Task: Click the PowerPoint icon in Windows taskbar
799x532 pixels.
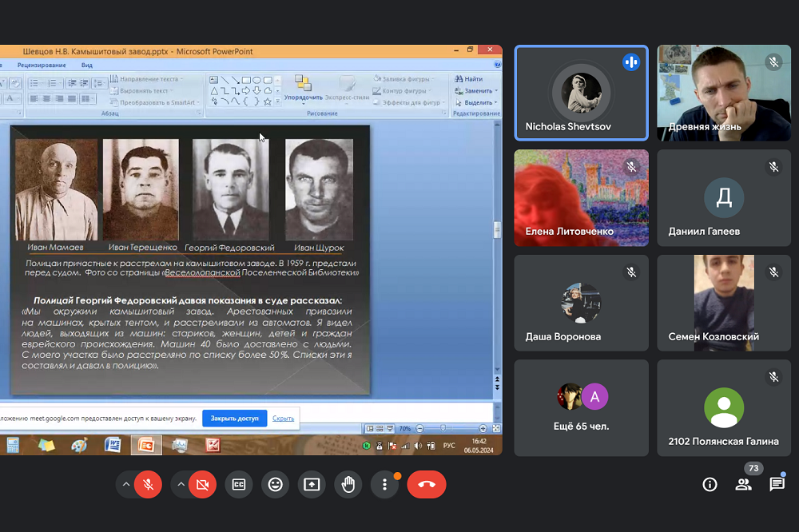Action: (146, 445)
